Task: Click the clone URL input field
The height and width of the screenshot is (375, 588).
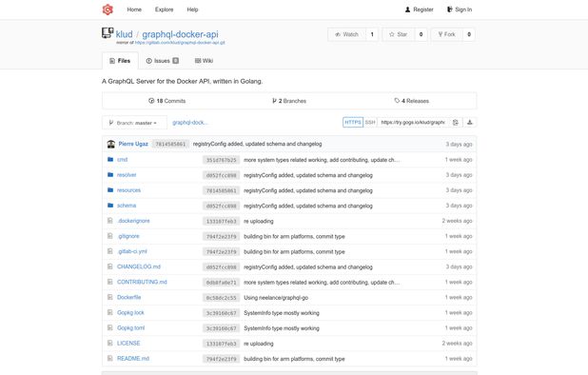Action: [x=413, y=122]
